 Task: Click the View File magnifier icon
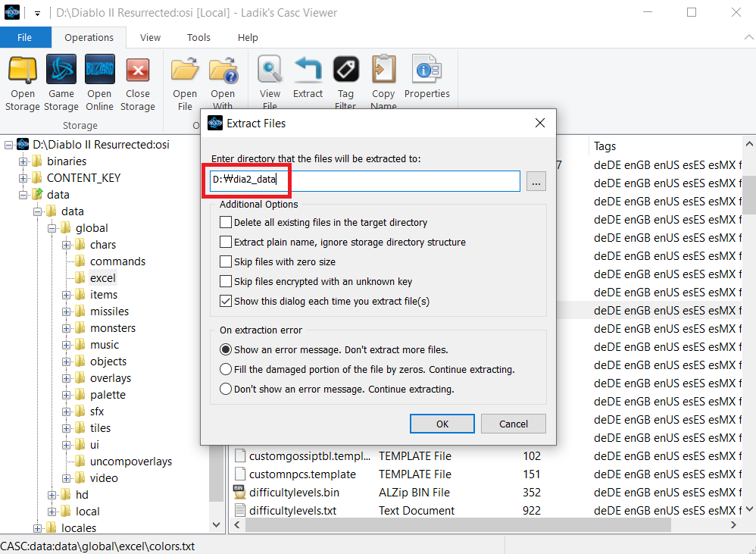coord(270,70)
